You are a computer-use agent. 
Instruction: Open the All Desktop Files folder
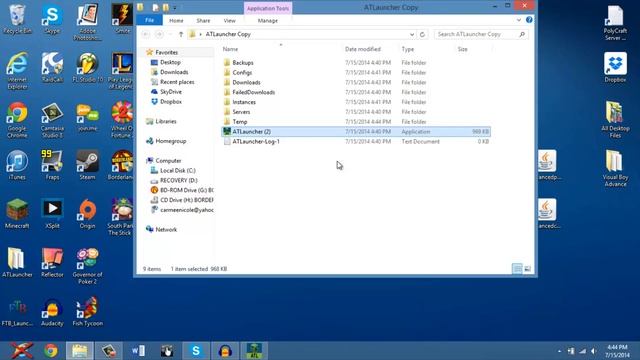click(615, 119)
